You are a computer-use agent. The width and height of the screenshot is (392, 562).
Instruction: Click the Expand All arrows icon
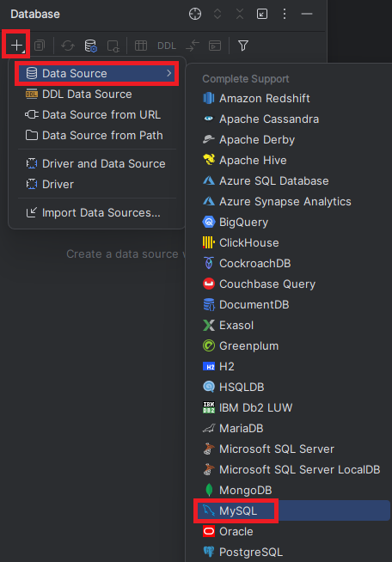(x=217, y=14)
